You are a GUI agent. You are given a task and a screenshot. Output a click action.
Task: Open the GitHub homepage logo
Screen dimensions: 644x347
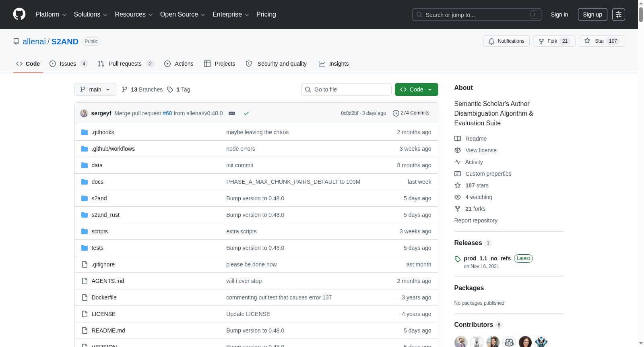[19, 15]
